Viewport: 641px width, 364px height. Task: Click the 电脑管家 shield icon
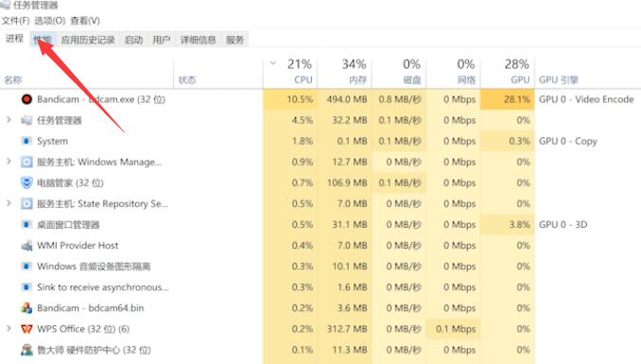(26, 182)
